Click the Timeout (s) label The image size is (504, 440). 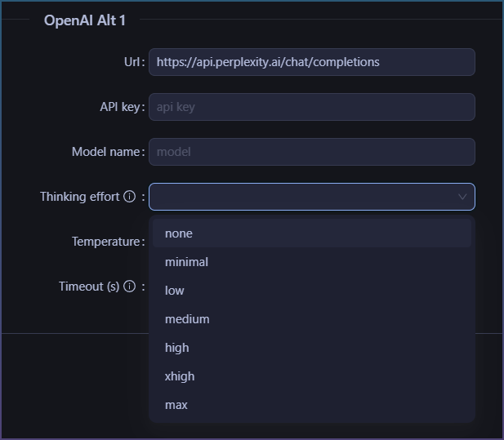pos(89,287)
